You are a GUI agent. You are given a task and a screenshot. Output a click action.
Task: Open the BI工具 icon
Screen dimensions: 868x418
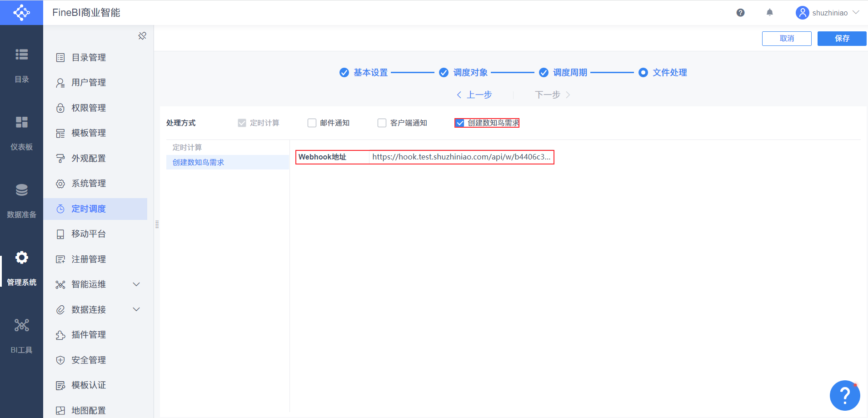click(21, 325)
